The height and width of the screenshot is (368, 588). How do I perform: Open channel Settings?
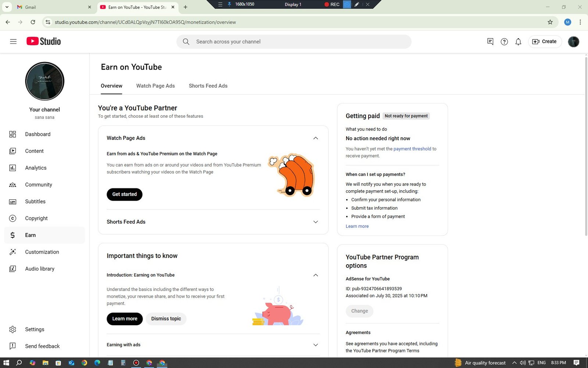coord(44,329)
